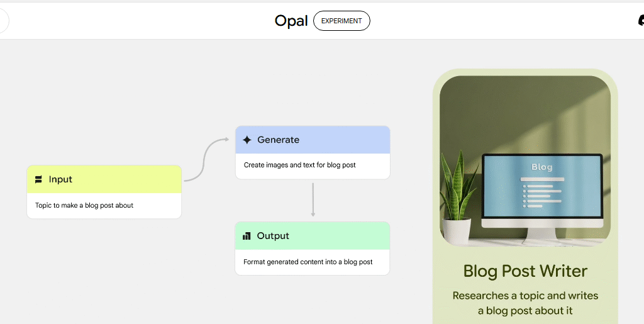644x324 pixels.
Task: Click the arrowhead pointing into Generate node
Action: pyautogui.click(x=226, y=140)
